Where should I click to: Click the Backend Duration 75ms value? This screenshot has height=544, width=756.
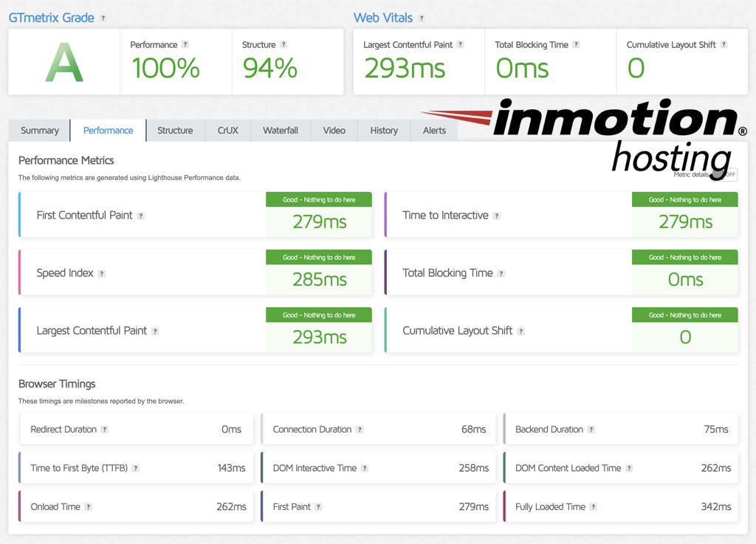pyautogui.click(x=716, y=430)
